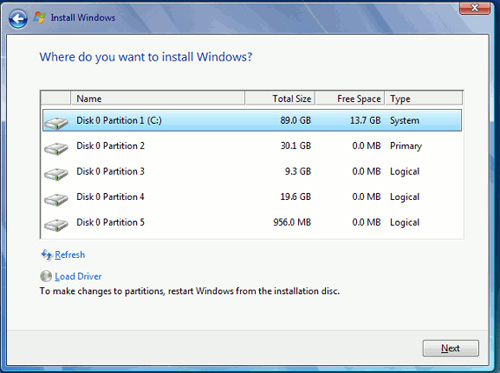The image size is (500, 373).
Task: Refresh the partition list via Refresh link
Action: 70,255
